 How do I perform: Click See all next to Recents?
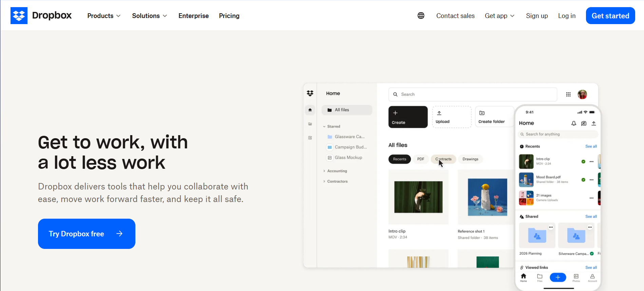tap(591, 146)
